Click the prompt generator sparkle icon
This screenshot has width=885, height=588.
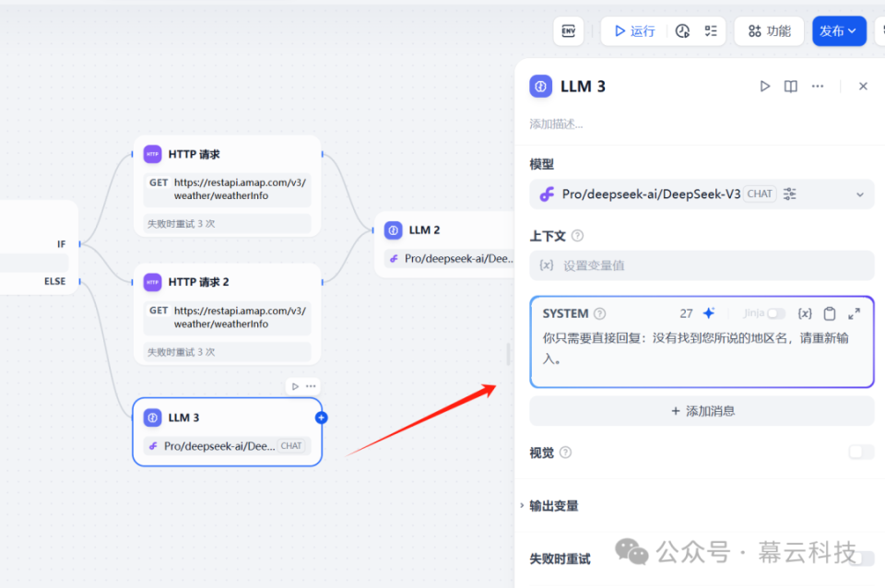pyautogui.click(x=709, y=313)
